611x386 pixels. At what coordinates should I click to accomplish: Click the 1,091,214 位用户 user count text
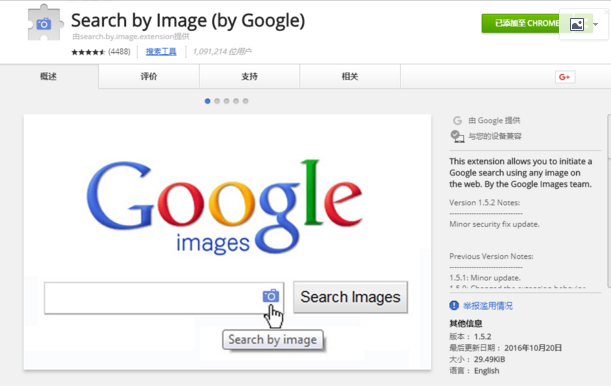222,51
